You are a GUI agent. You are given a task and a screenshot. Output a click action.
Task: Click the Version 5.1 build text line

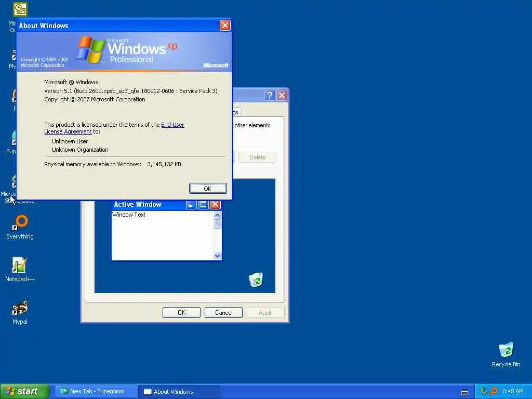pos(130,91)
